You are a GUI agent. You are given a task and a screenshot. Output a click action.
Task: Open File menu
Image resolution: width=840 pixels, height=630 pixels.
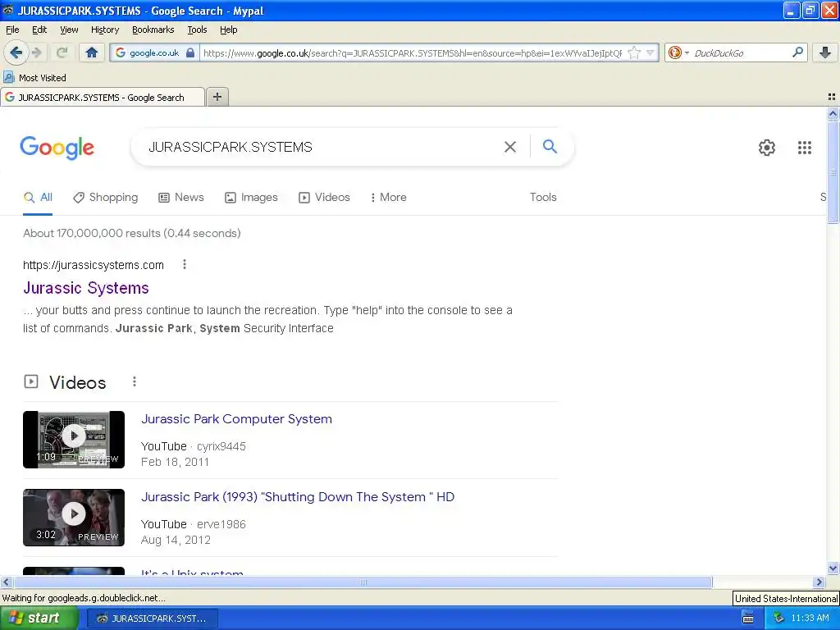12,30
